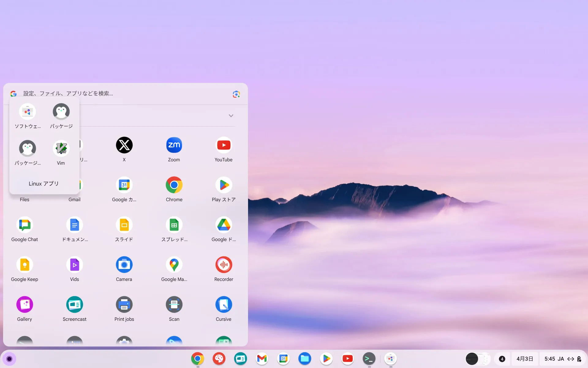
Task: Click the launcher button on the shelf
Action: click(x=9, y=359)
